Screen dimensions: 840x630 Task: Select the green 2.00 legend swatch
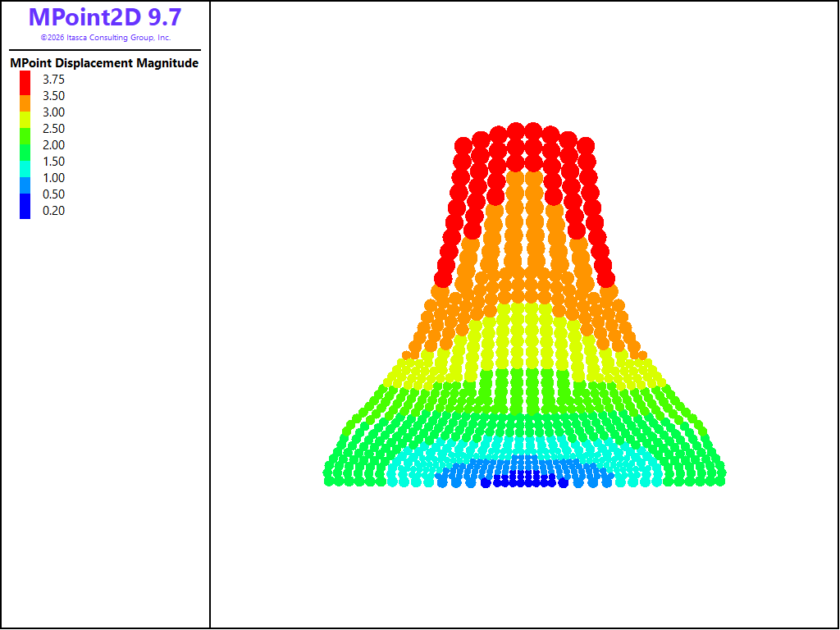[25, 153]
